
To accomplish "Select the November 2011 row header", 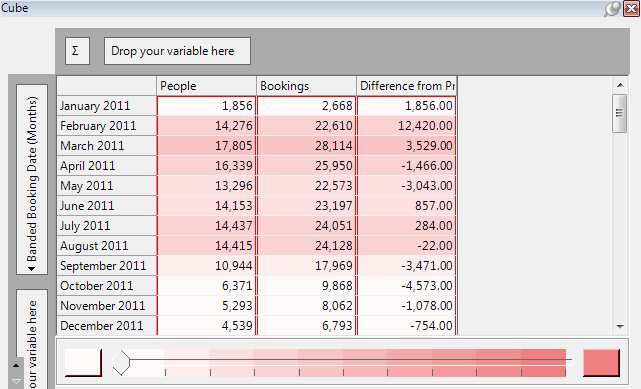I will coord(107,306).
